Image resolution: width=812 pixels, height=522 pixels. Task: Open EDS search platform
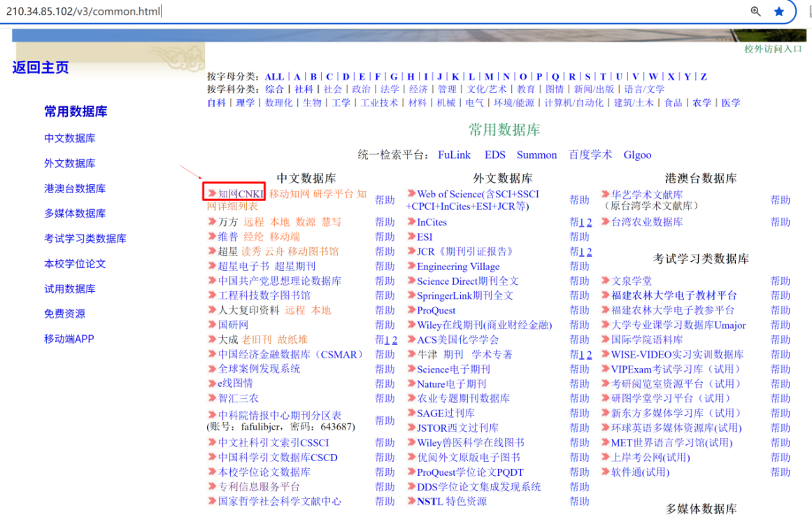coord(495,155)
